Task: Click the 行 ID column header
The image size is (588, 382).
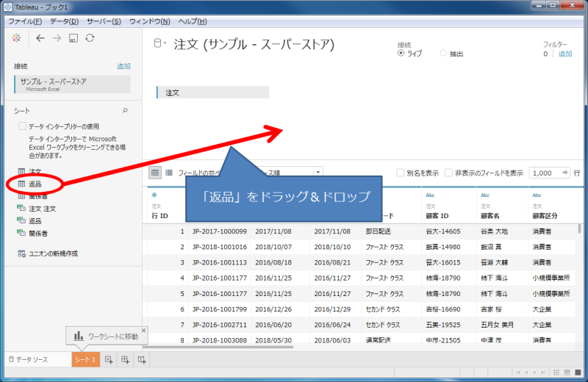Action: [x=159, y=216]
